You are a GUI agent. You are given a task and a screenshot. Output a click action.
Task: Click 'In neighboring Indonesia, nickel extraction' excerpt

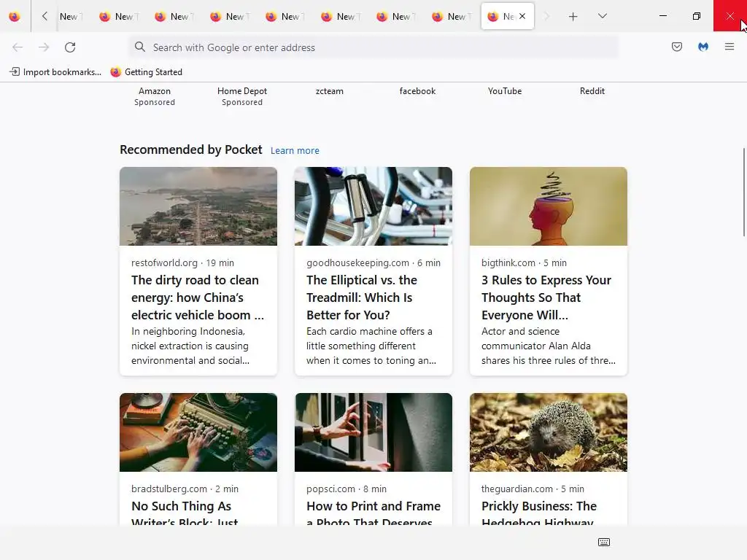[190, 346]
